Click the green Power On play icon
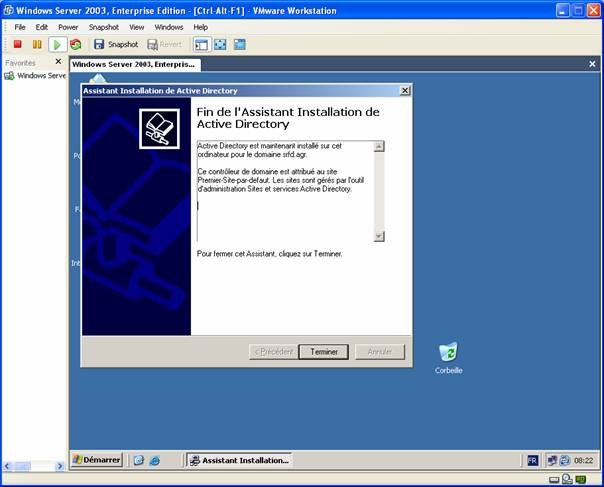Image resolution: width=604 pixels, height=487 pixels. [x=57, y=44]
